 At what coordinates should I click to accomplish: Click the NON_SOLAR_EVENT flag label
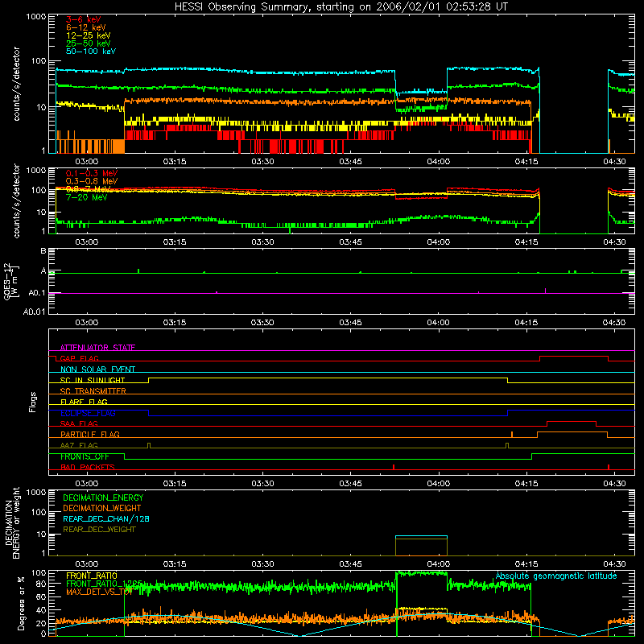coord(97,369)
